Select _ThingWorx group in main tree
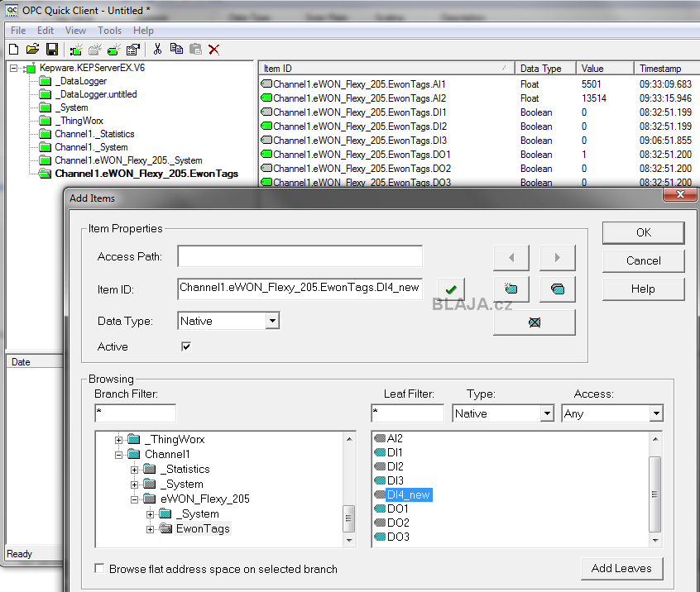Image resolution: width=700 pixels, height=592 pixels. [x=79, y=121]
